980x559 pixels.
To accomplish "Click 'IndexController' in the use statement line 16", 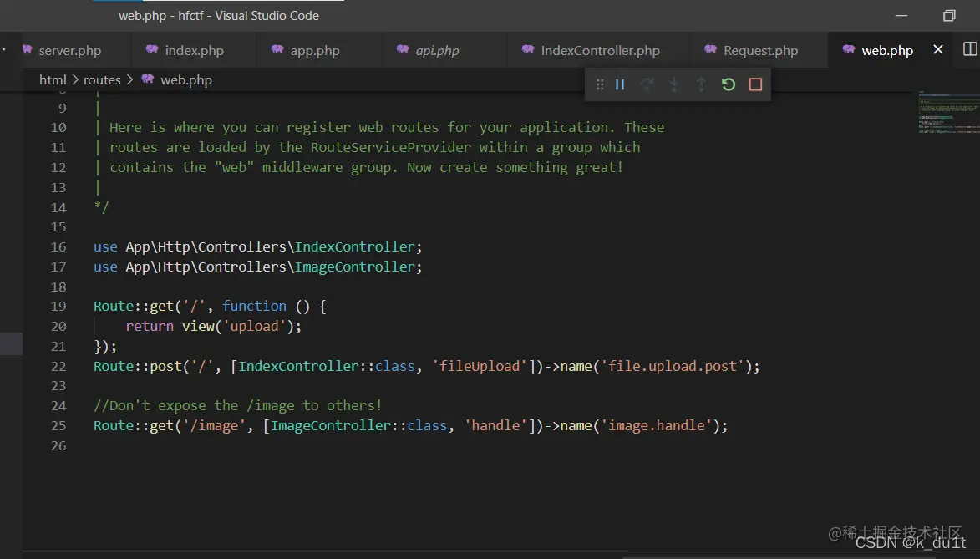I will click(354, 247).
